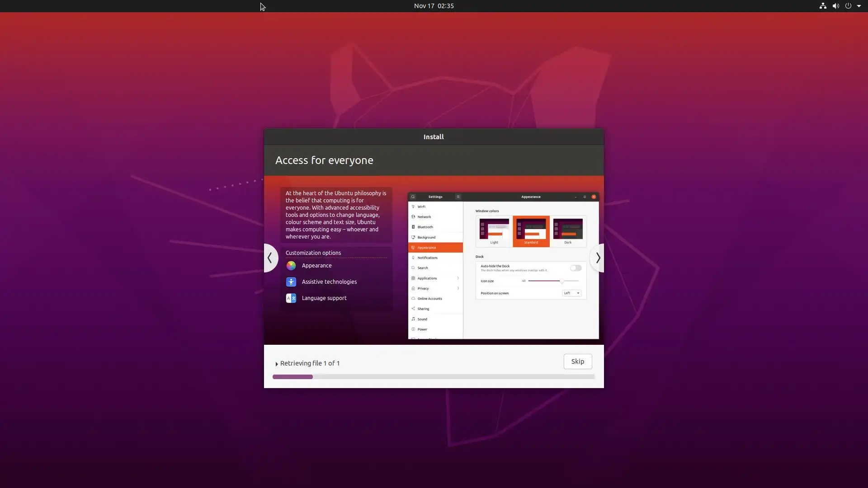Open the system menu dropdown arrow

point(859,6)
